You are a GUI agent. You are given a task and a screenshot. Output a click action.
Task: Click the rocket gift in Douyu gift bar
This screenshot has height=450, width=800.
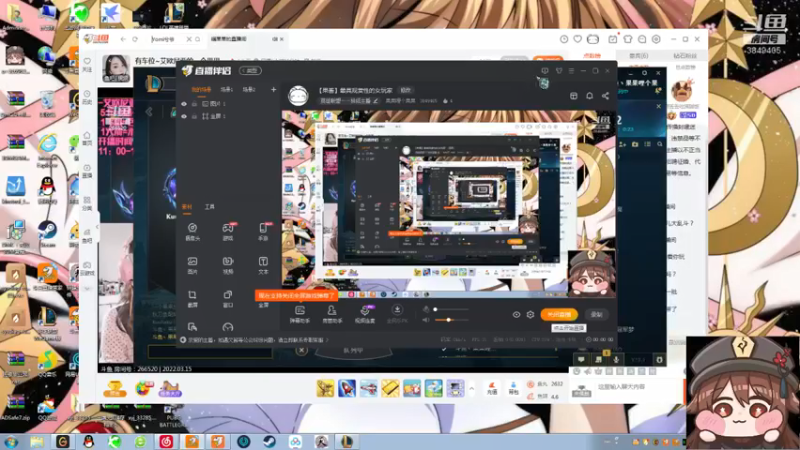pos(347,388)
